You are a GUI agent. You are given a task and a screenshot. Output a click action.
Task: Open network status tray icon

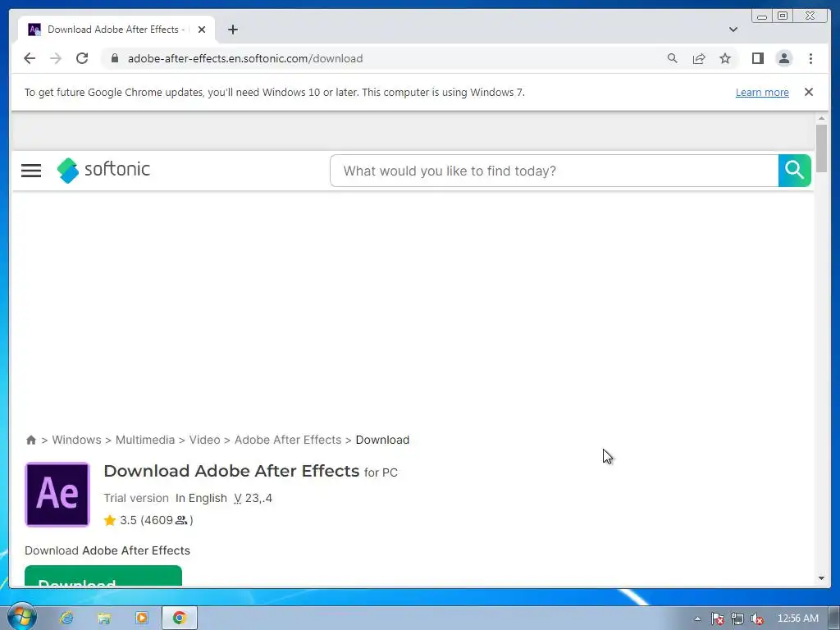tap(737, 619)
